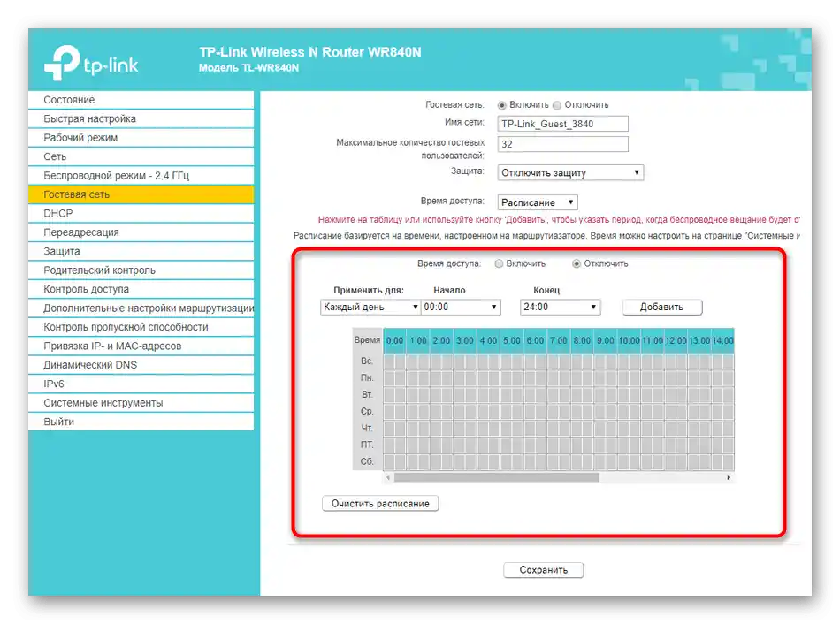840x624 pixels.
Task: Click the Пн. row label
Action: [x=367, y=377]
